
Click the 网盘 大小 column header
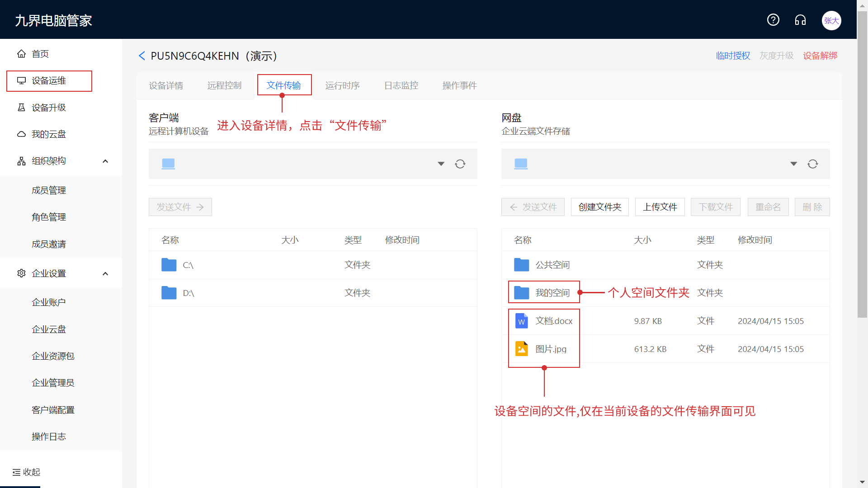(642, 240)
